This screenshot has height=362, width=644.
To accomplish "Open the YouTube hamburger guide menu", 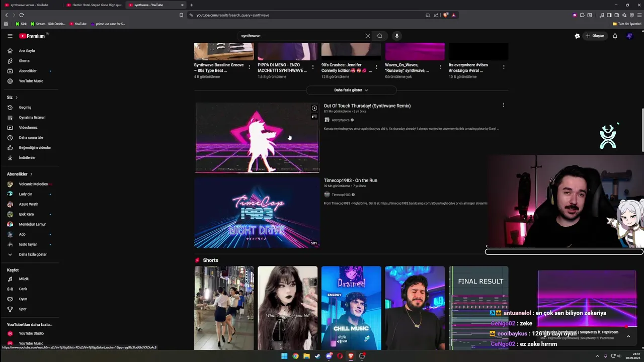I will coord(10,36).
